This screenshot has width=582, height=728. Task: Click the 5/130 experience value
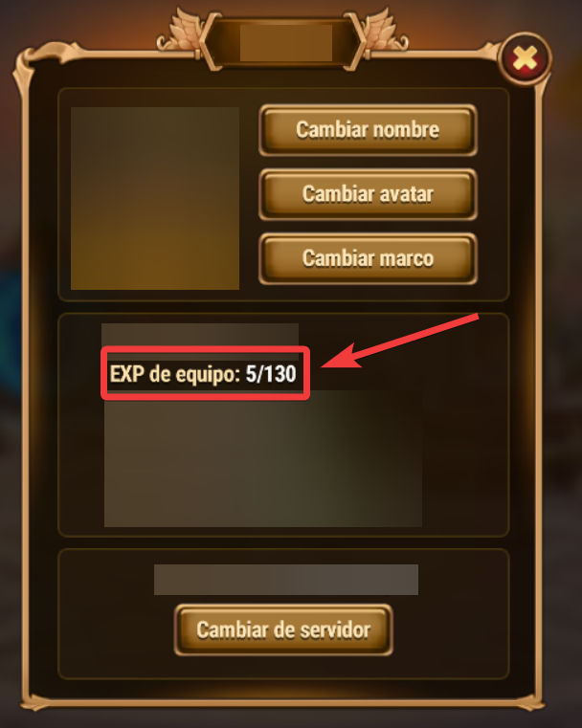click(x=271, y=374)
